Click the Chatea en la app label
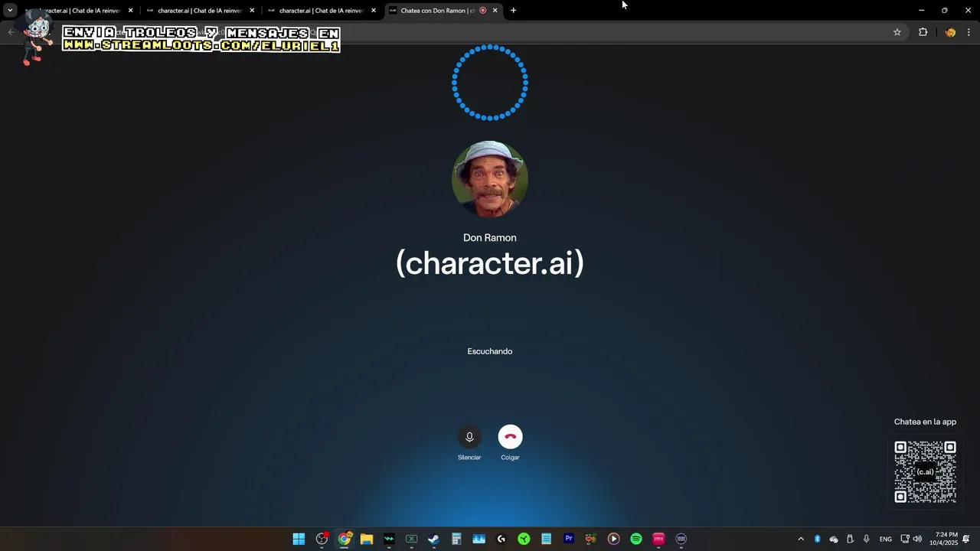The height and width of the screenshot is (551, 980). tap(925, 422)
